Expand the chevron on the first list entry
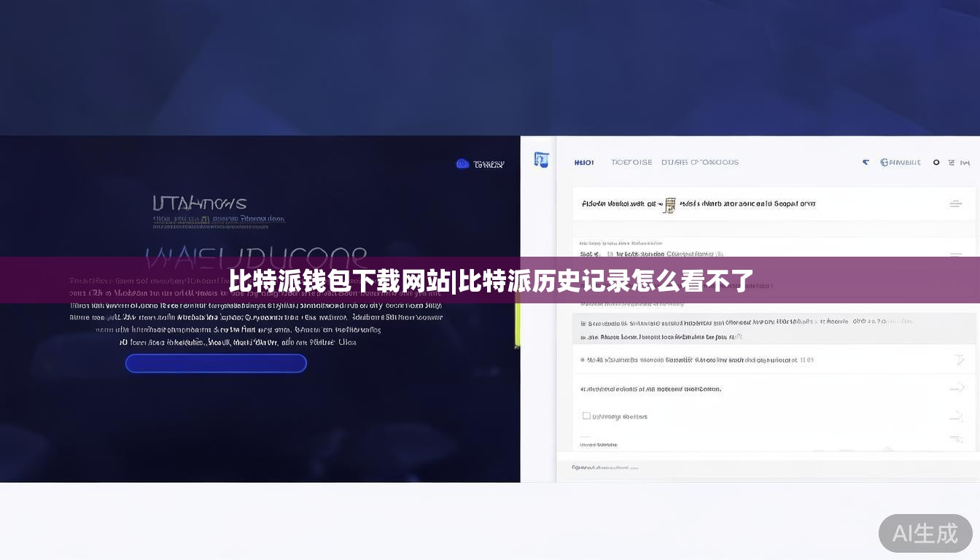Screen dimensions: 980x560 click(960, 359)
